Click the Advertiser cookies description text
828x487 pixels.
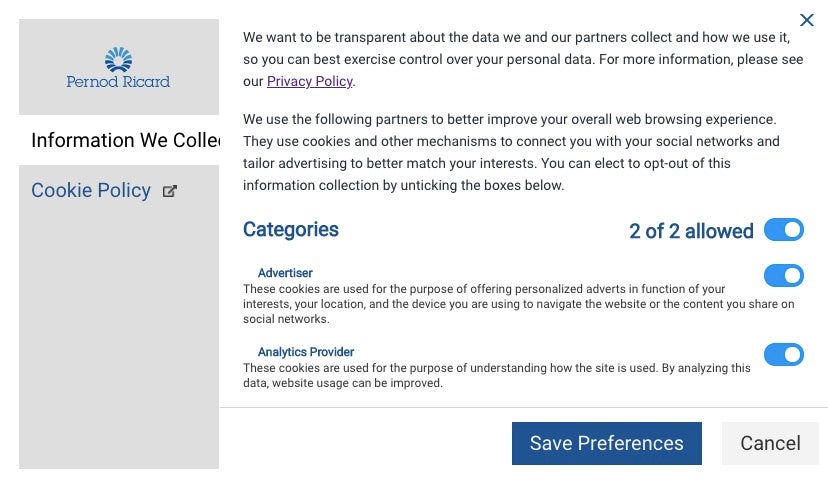[519, 304]
